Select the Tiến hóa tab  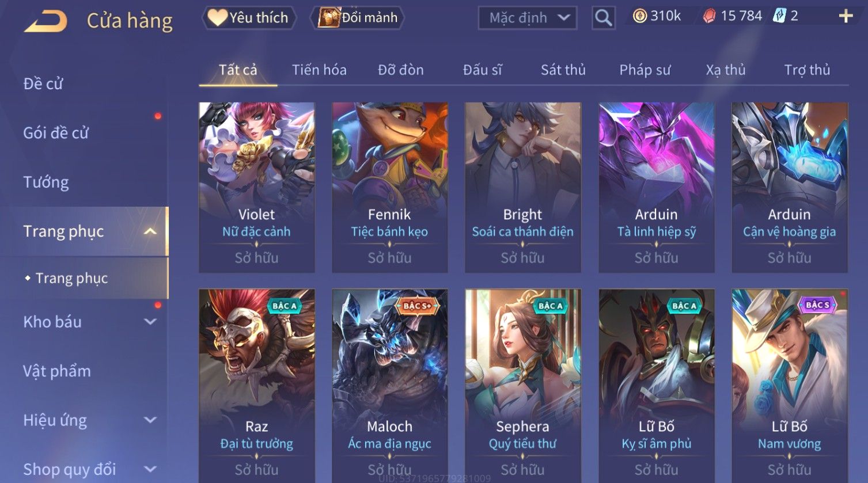point(319,70)
